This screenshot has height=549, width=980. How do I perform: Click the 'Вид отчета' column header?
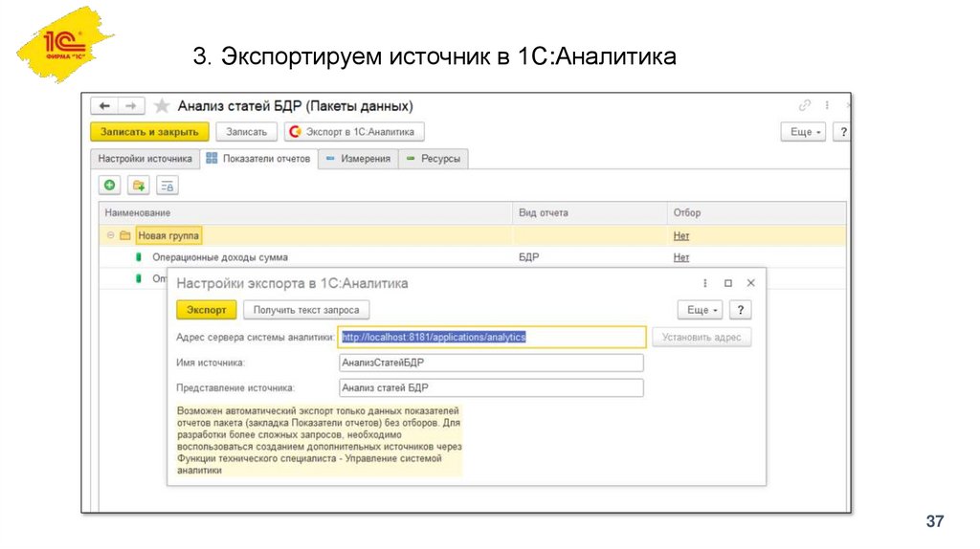590,213
